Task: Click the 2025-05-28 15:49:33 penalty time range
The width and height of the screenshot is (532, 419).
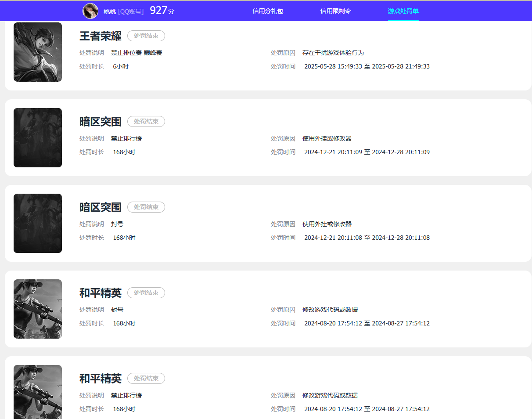Action: (367, 67)
